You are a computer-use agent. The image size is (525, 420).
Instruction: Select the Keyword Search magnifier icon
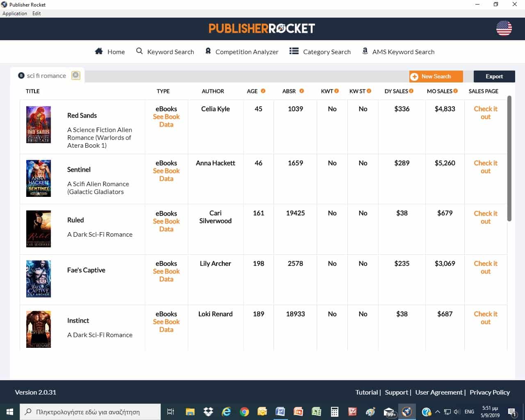click(x=139, y=51)
